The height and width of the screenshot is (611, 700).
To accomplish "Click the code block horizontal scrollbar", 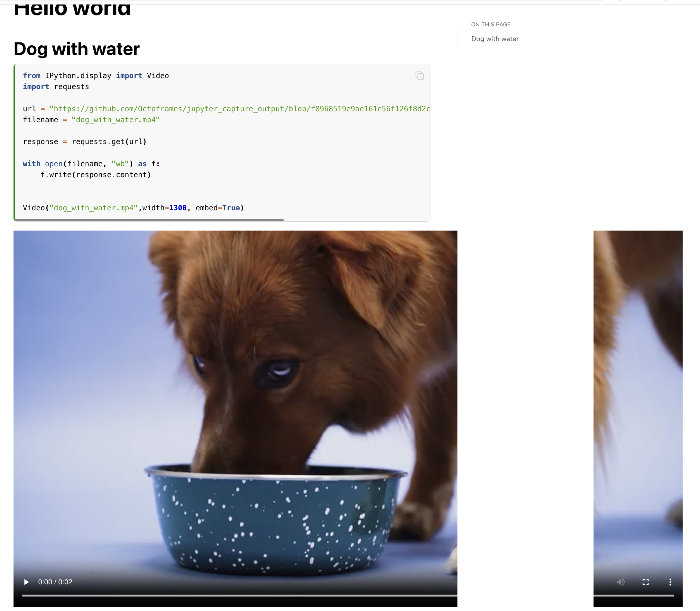I will pos(149,220).
